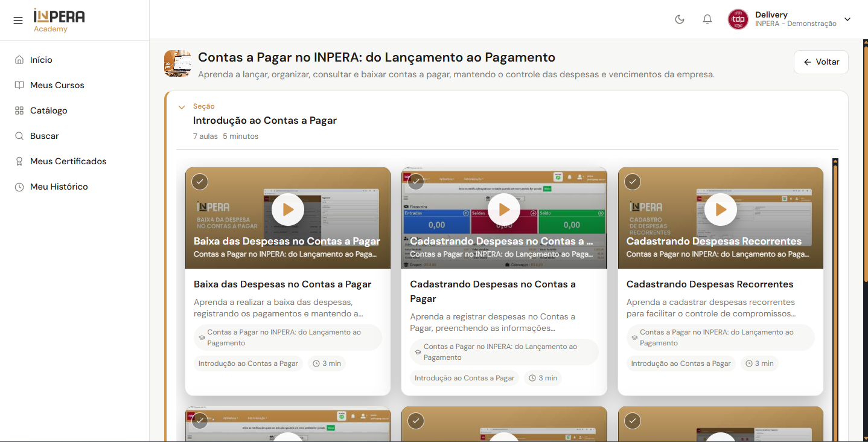Click the Buscar magnifier icon
Viewport: 868px width, 442px height.
coord(19,136)
